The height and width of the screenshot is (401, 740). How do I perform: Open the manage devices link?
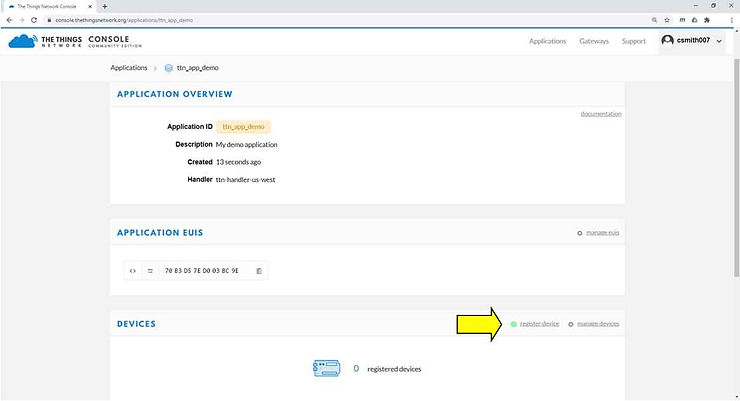click(597, 324)
